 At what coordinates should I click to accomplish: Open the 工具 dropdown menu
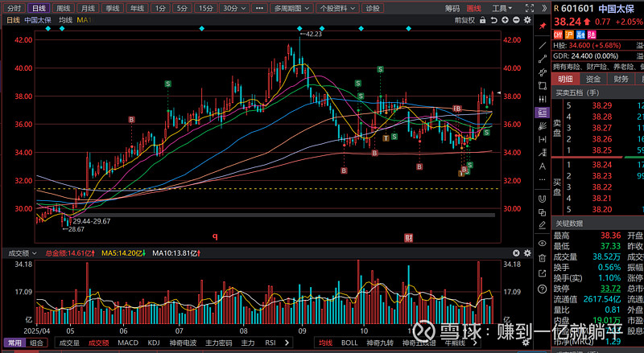(504, 7)
